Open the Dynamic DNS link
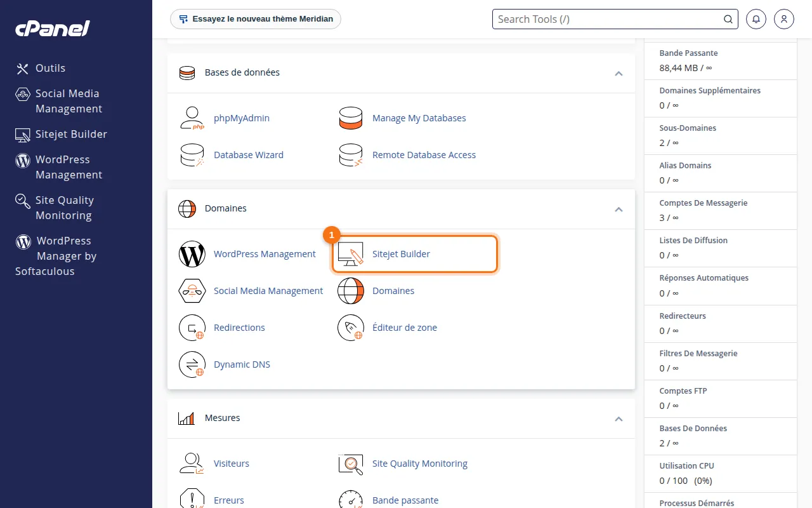Viewport: 812px width, 508px height. pos(242,364)
